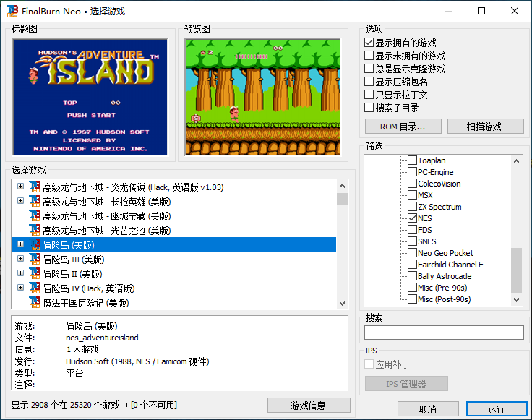Click icon of 高级龙与地下城 - 幽城宝藏 row

coord(35,215)
